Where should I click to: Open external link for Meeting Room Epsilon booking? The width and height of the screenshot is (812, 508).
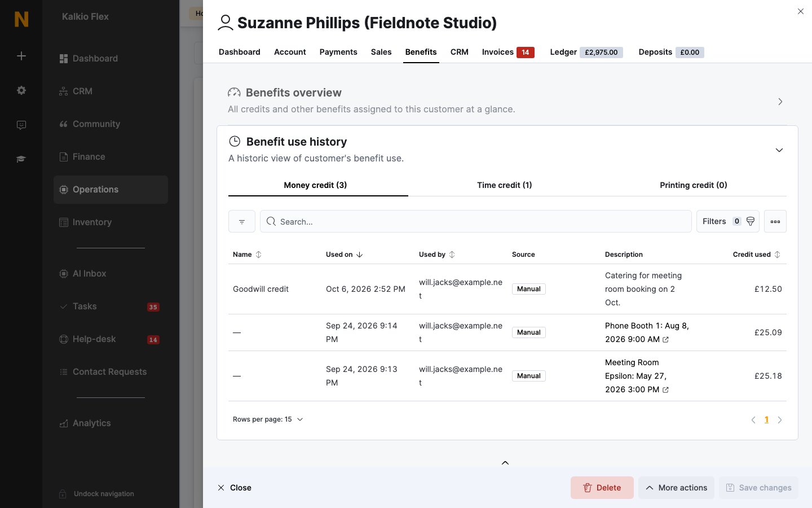[665, 390]
